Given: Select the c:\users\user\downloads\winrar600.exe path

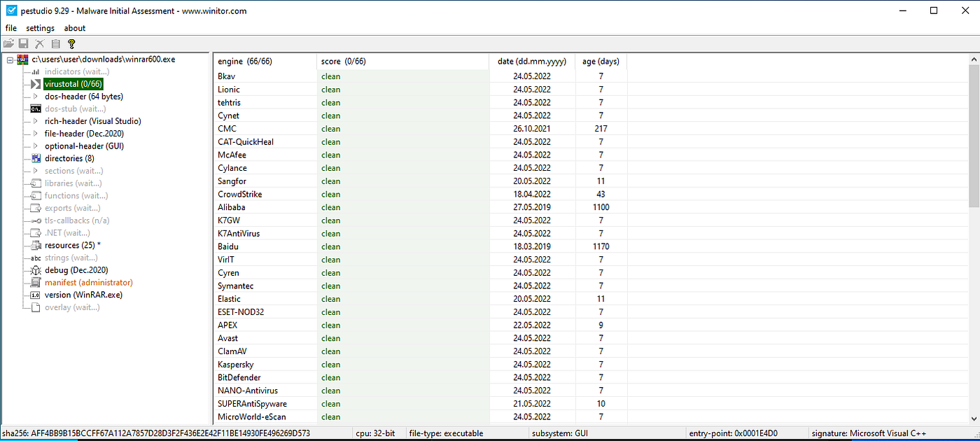Looking at the screenshot, I should [x=104, y=59].
